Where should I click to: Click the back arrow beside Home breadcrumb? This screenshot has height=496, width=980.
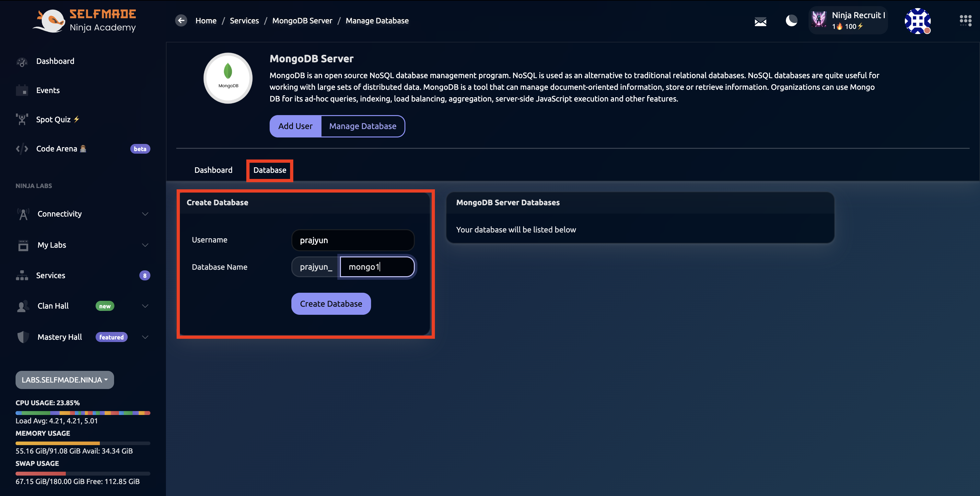coord(181,20)
